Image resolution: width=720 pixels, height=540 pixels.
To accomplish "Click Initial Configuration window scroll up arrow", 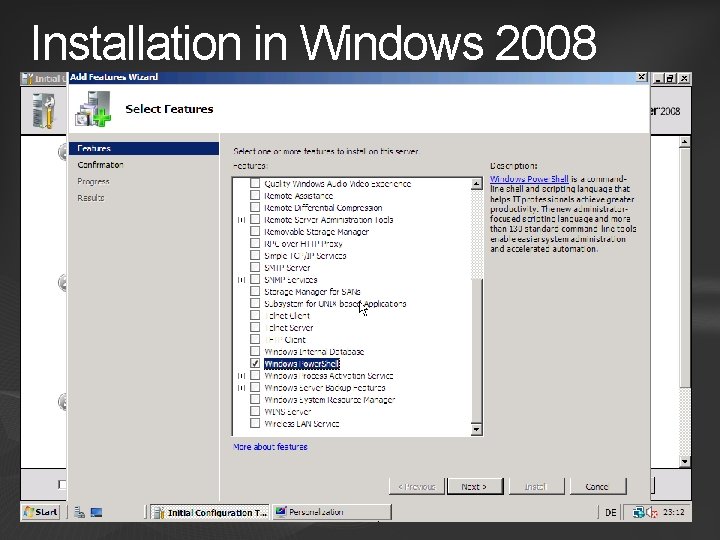I will click(x=684, y=142).
